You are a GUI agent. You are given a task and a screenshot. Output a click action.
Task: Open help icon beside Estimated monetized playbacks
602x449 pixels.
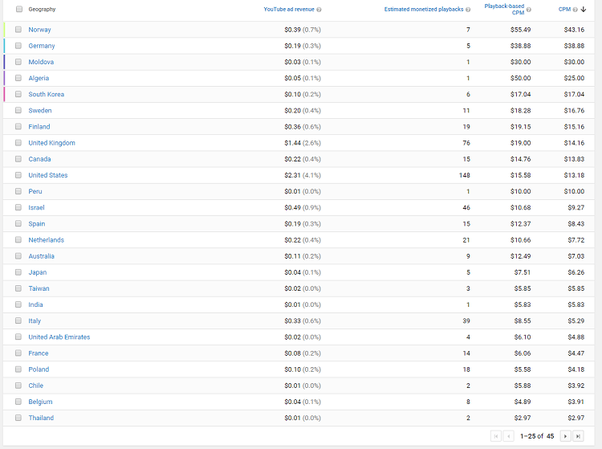(x=468, y=10)
